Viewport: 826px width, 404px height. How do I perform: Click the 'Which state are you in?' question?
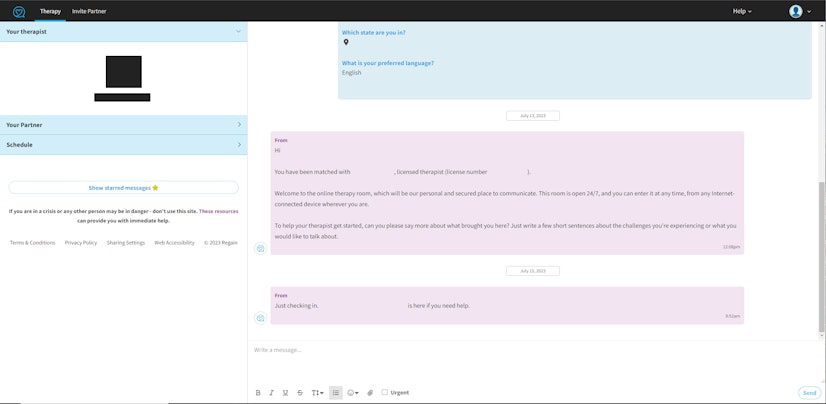click(x=373, y=32)
